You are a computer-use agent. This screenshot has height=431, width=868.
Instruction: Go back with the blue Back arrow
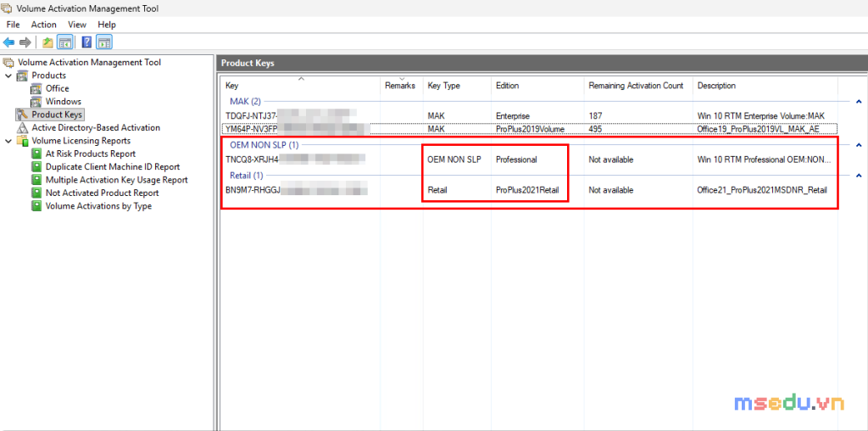(x=8, y=42)
